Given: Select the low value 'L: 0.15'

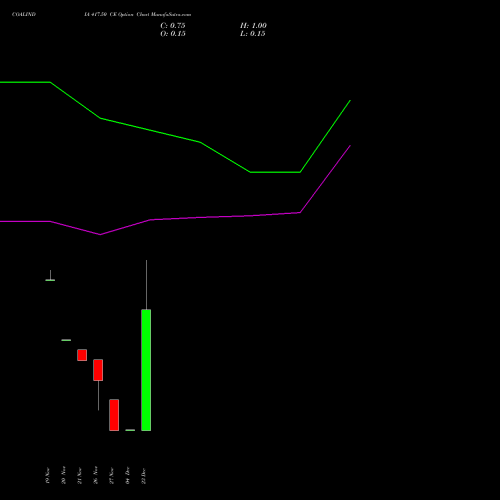Looking at the screenshot, I should pos(253,34).
